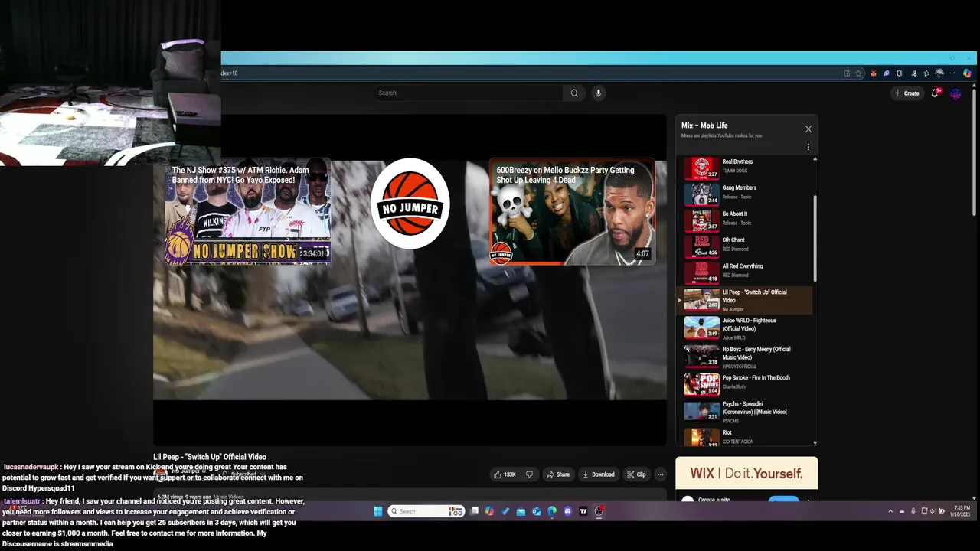The width and height of the screenshot is (980, 551).
Task: Click the No Jumper channel logo
Action: [x=410, y=204]
